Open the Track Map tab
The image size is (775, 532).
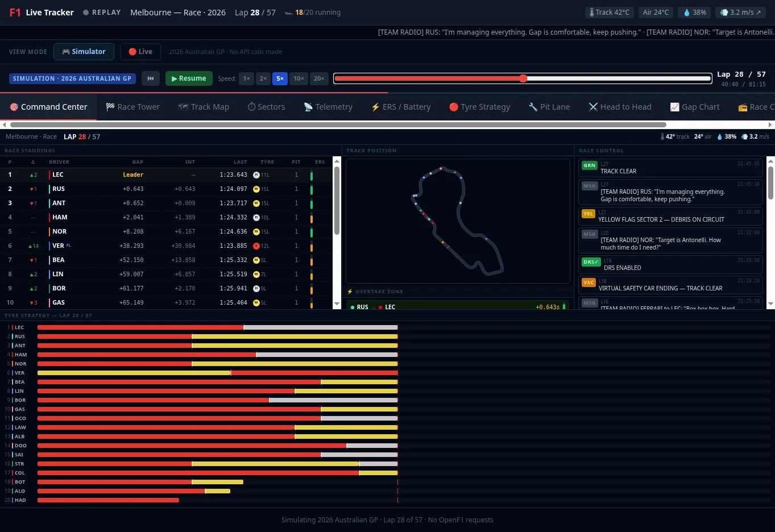coord(204,107)
